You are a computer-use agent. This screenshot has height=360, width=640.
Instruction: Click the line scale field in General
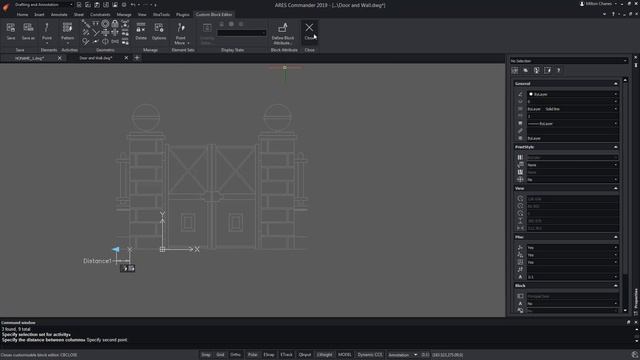tap(573, 116)
